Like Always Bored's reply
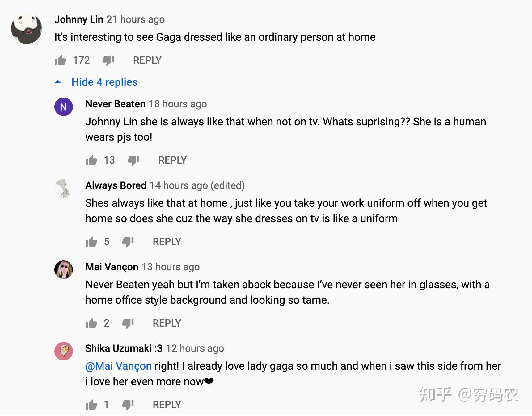This screenshot has width=532, height=416. (91, 242)
